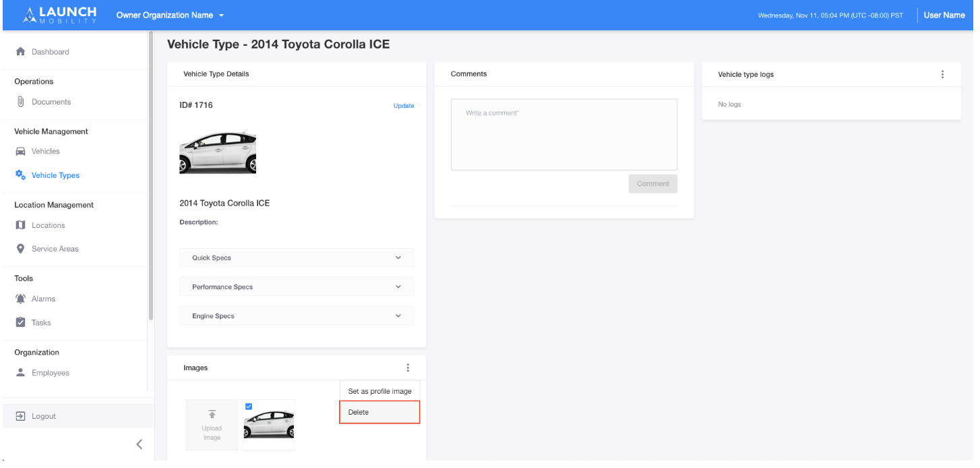Choose Delete from the images menu
The image size is (980, 468).
(379, 412)
